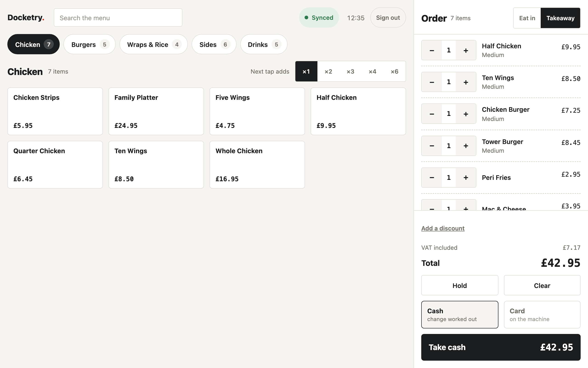Select Eat in order type

pyautogui.click(x=527, y=18)
